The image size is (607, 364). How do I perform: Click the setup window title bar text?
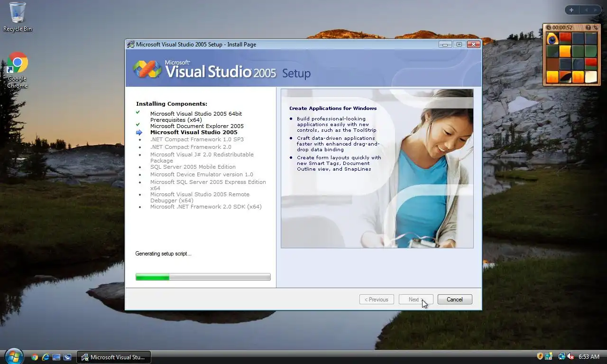[x=196, y=45]
